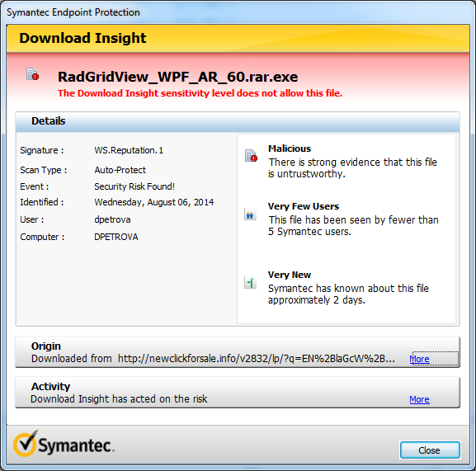The image size is (476, 471).
Task: Select the RadGridView_WPF_AR_60.rar.exe filename
Action: coord(177,77)
